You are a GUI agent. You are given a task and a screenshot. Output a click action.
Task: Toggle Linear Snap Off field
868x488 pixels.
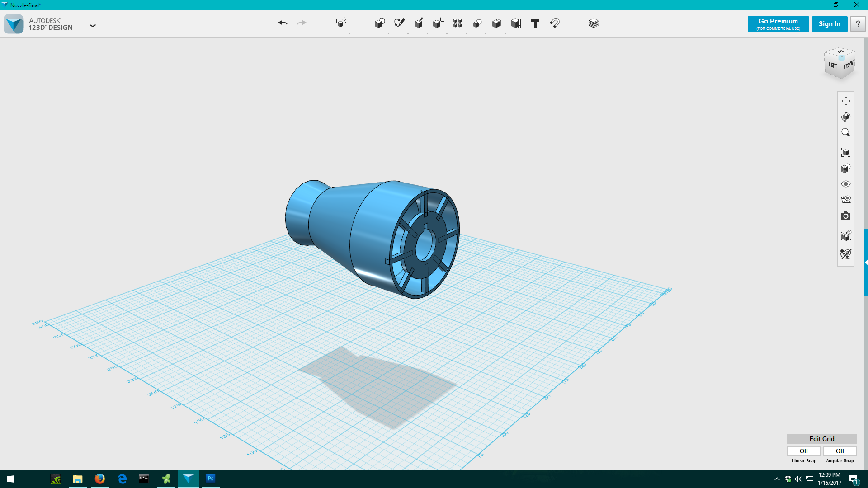point(803,451)
